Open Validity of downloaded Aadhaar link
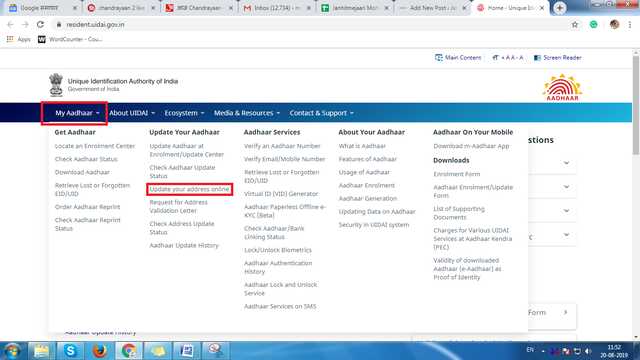The image size is (640, 360). 467,269
